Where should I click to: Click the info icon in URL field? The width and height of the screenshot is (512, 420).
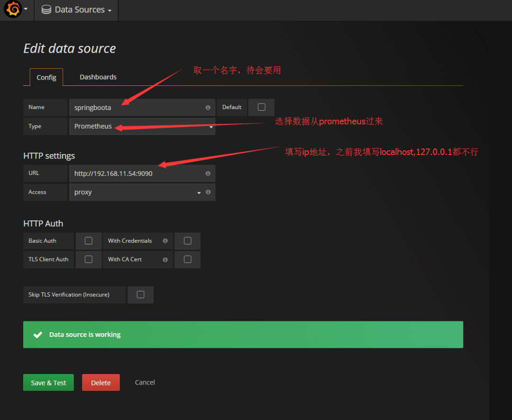(x=208, y=173)
